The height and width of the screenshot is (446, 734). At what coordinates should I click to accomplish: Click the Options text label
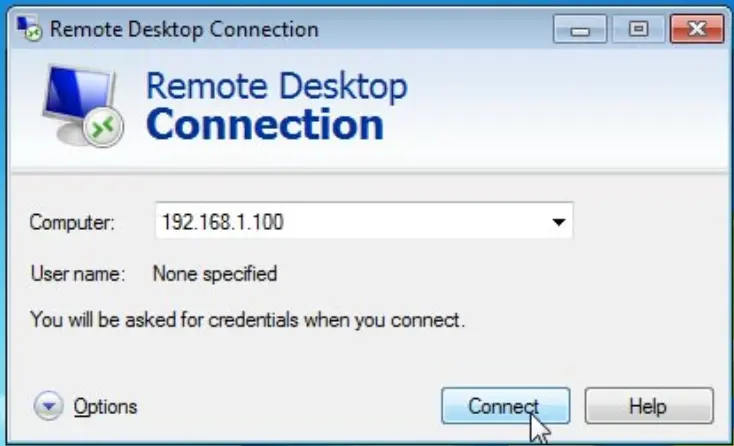tap(105, 406)
